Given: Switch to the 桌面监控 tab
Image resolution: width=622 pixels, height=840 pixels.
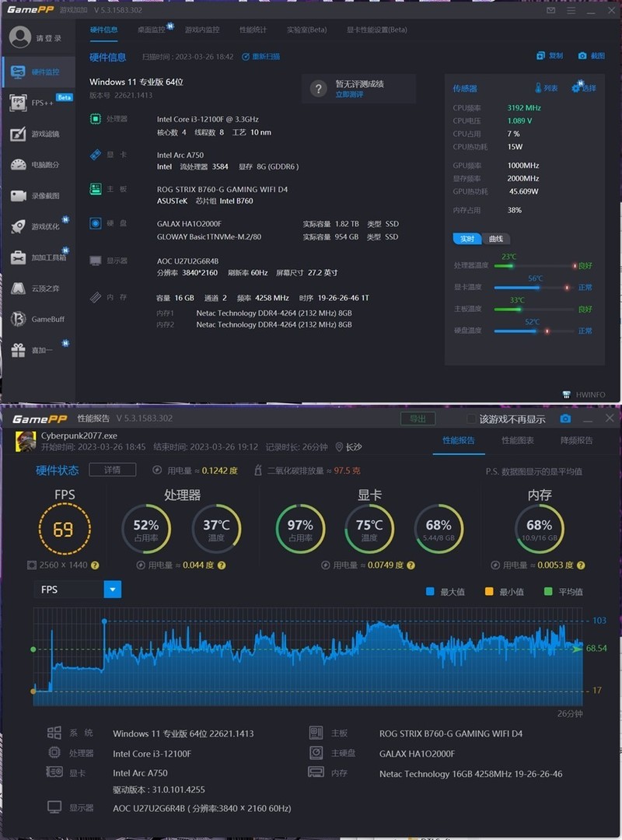Looking at the screenshot, I should click(151, 30).
